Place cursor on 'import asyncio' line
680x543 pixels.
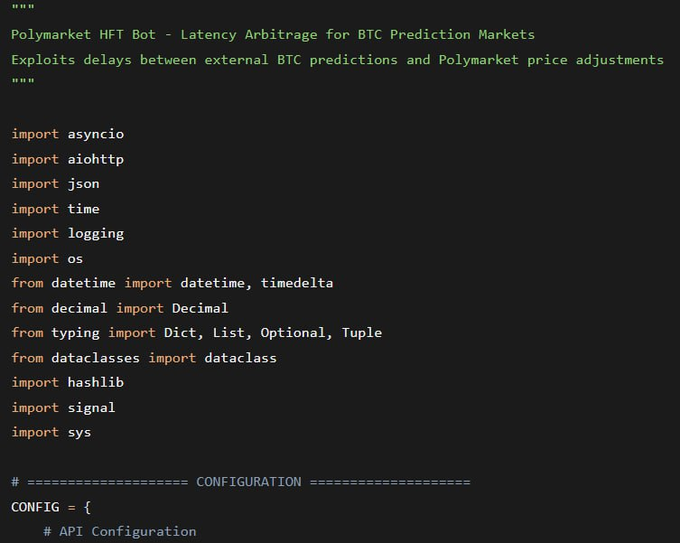click(x=67, y=134)
